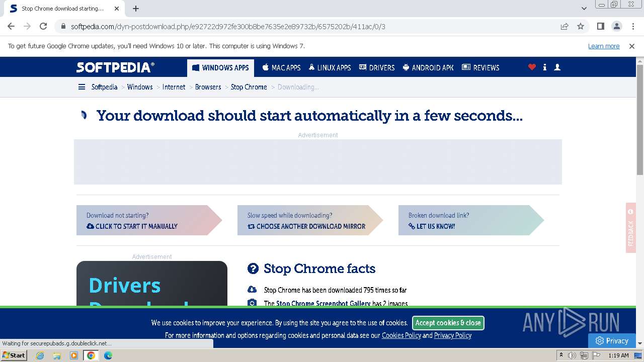Click the network tray icon
Image resolution: width=644 pixels, height=362 pixels.
click(x=584, y=355)
